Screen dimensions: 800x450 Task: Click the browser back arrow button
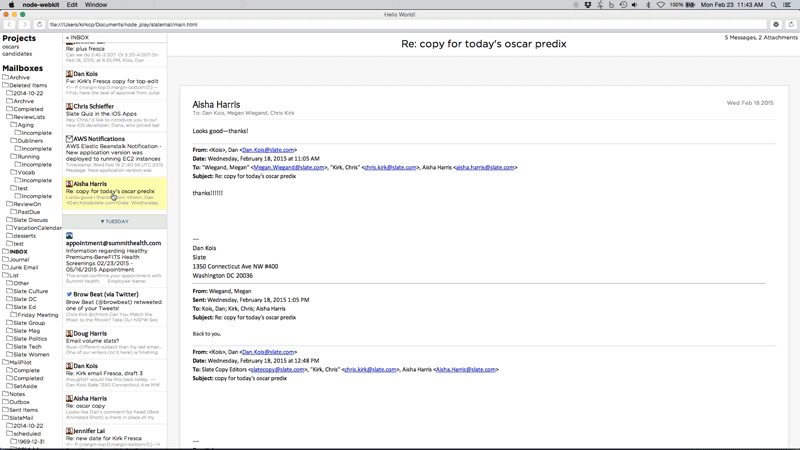coord(9,24)
